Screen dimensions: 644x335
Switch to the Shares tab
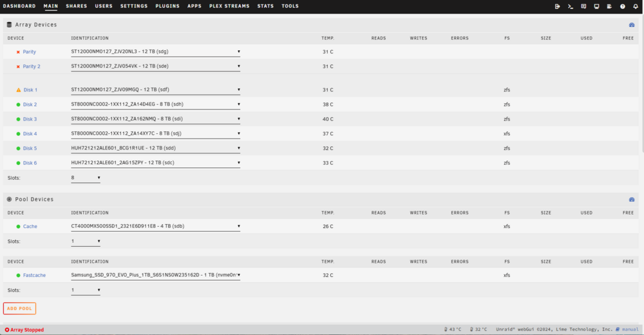click(77, 6)
